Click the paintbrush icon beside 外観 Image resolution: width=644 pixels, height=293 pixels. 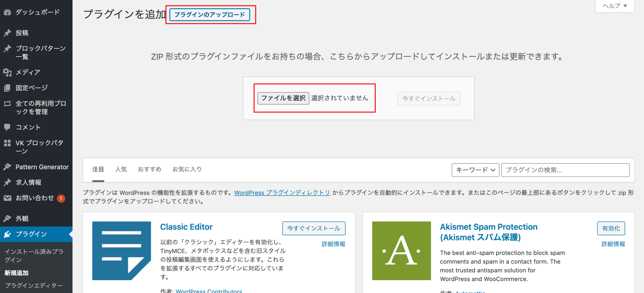(7, 219)
